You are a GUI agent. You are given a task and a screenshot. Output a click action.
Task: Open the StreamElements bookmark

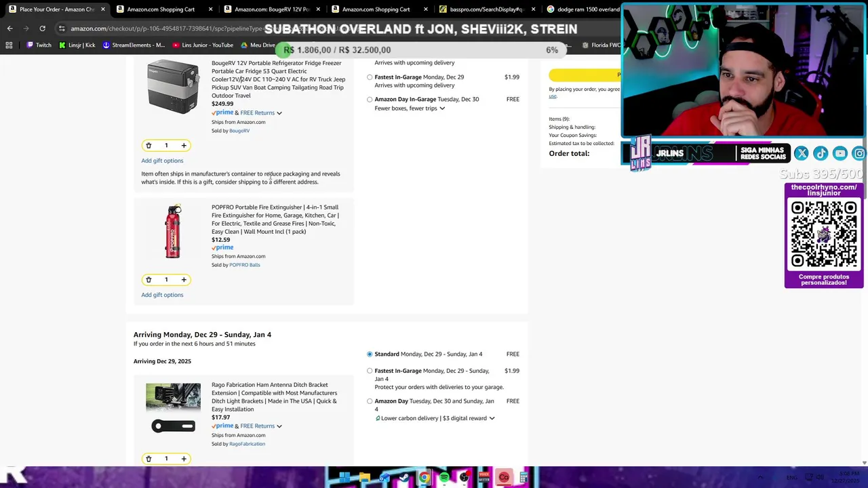(x=133, y=45)
